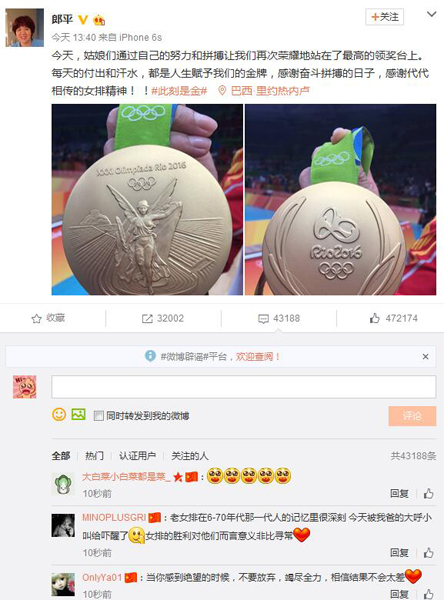Like MINOPLUSGRI's comment with the thumbs-up

pos(429,553)
